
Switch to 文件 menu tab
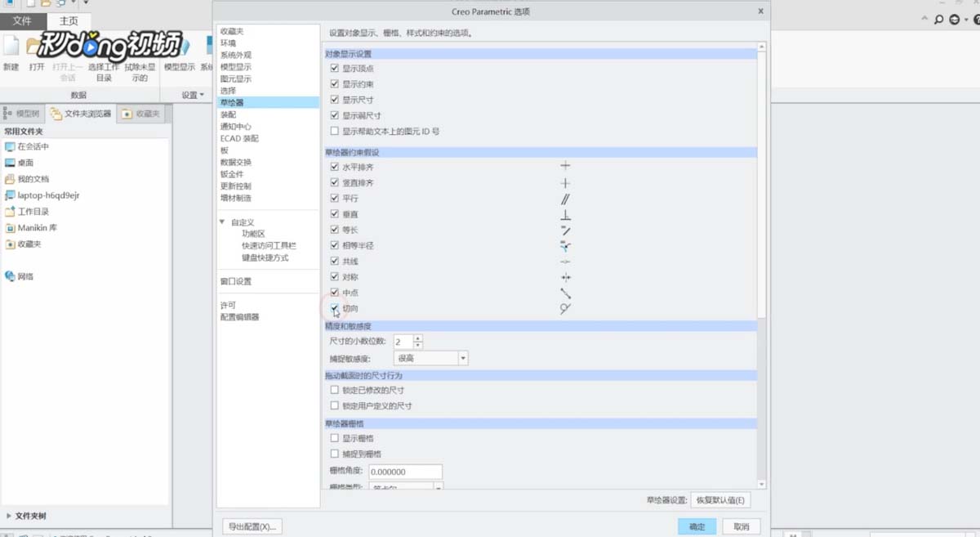coord(22,20)
